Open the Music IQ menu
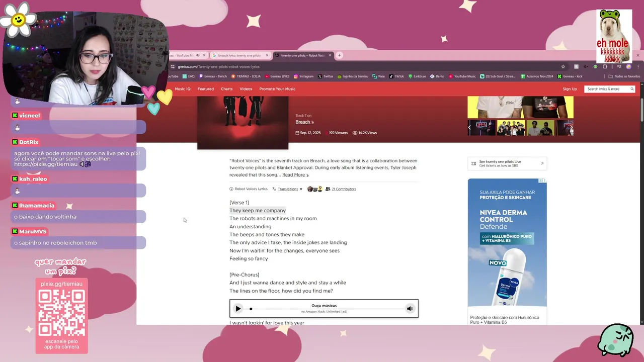This screenshot has height=362, width=644. (183, 89)
